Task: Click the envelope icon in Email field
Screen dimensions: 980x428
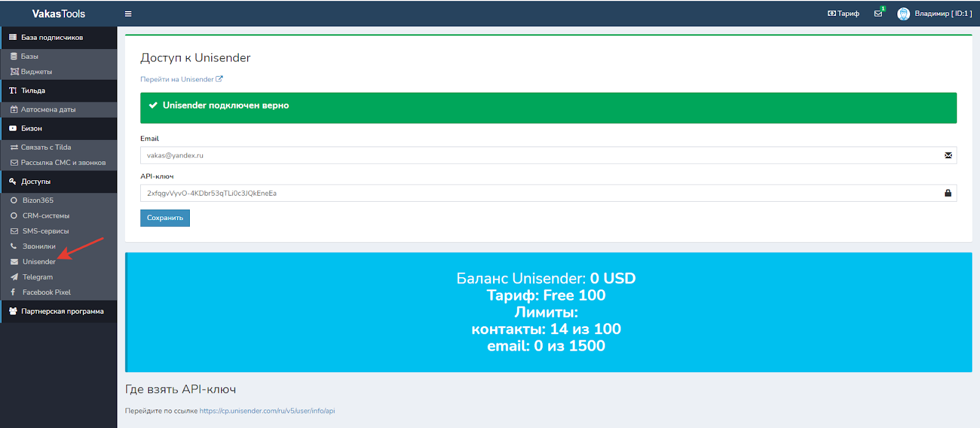Action: click(x=948, y=155)
